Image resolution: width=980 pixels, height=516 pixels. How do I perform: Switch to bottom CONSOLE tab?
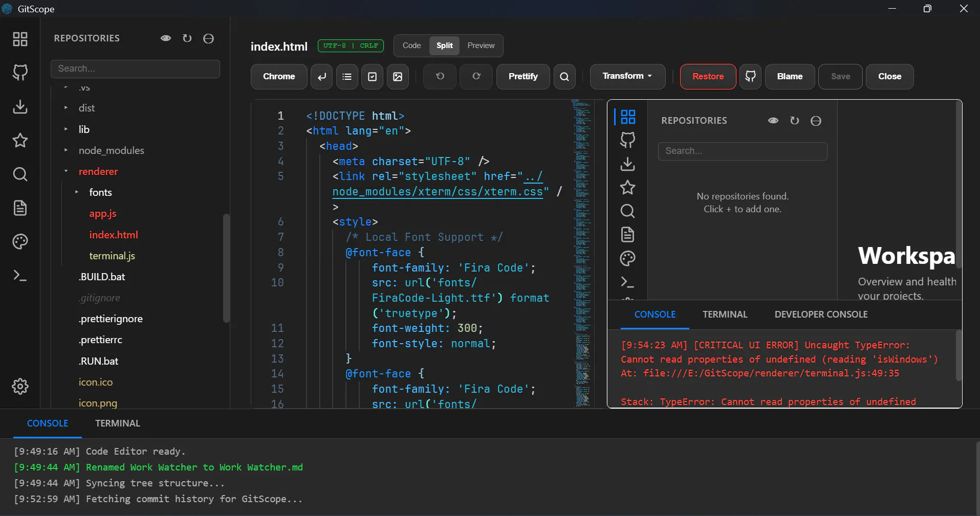coord(48,423)
